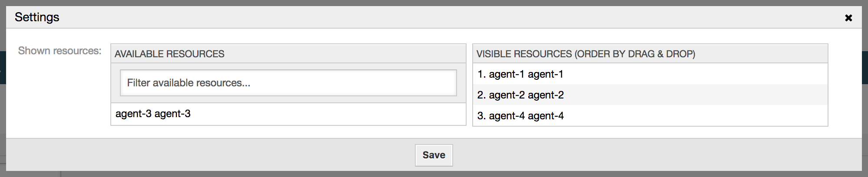Click the dark strip left of dialog
Screen dimensions: 868x177
coord(3,68)
